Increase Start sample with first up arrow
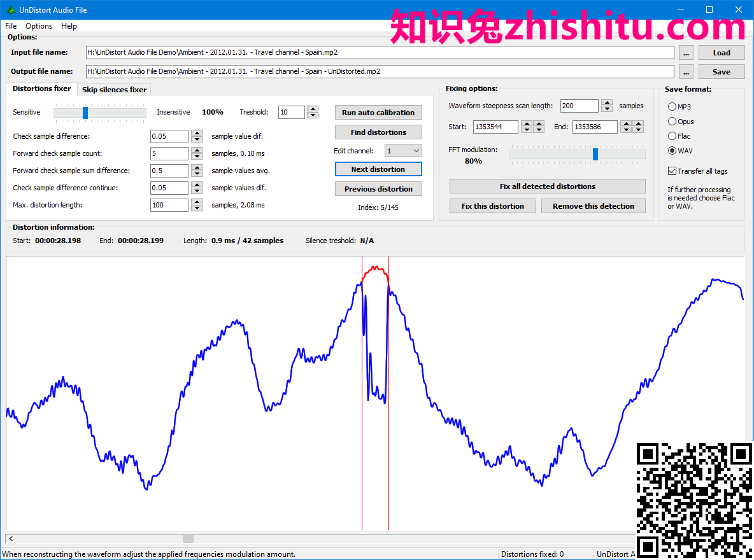Viewport: 754px width, 560px height. [x=527, y=123]
